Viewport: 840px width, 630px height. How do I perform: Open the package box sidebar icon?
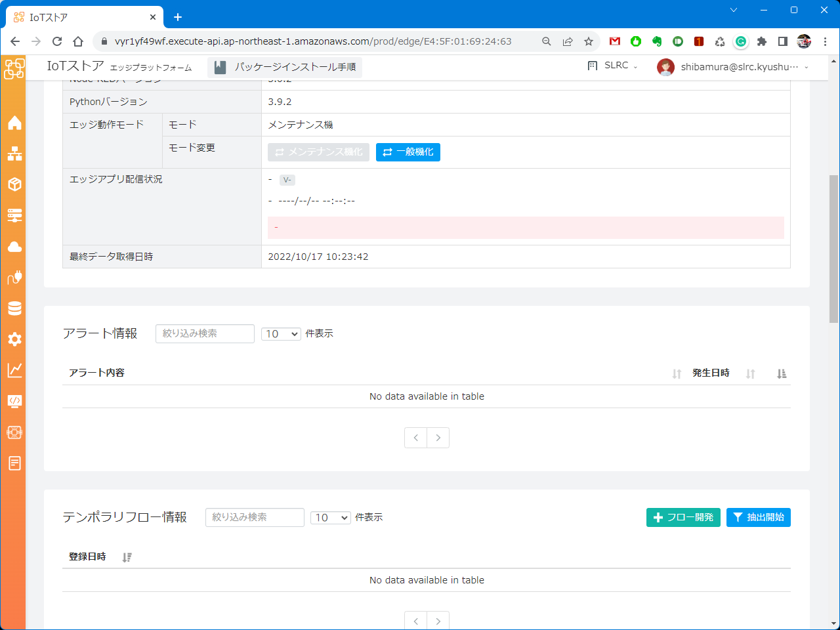tap(14, 184)
